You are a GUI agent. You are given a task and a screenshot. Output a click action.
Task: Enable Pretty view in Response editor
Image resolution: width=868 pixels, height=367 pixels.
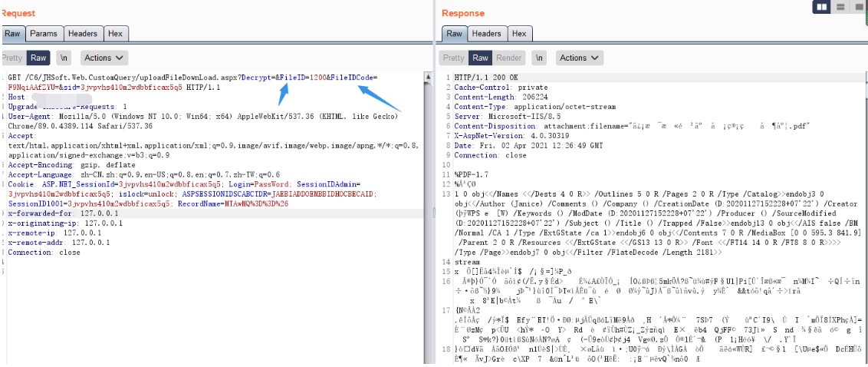point(453,58)
